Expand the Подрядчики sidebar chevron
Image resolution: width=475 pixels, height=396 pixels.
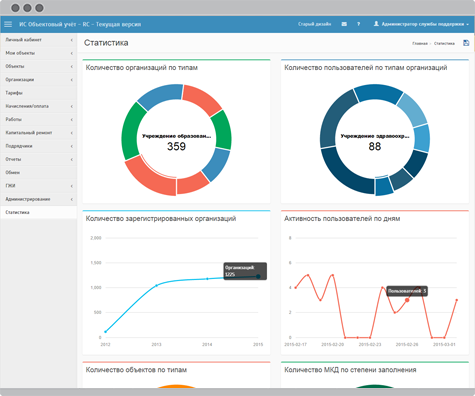coord(72,146)
